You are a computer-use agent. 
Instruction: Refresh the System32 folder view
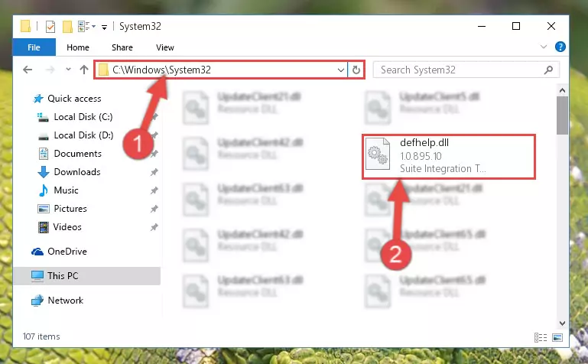[x=356, y=70]
